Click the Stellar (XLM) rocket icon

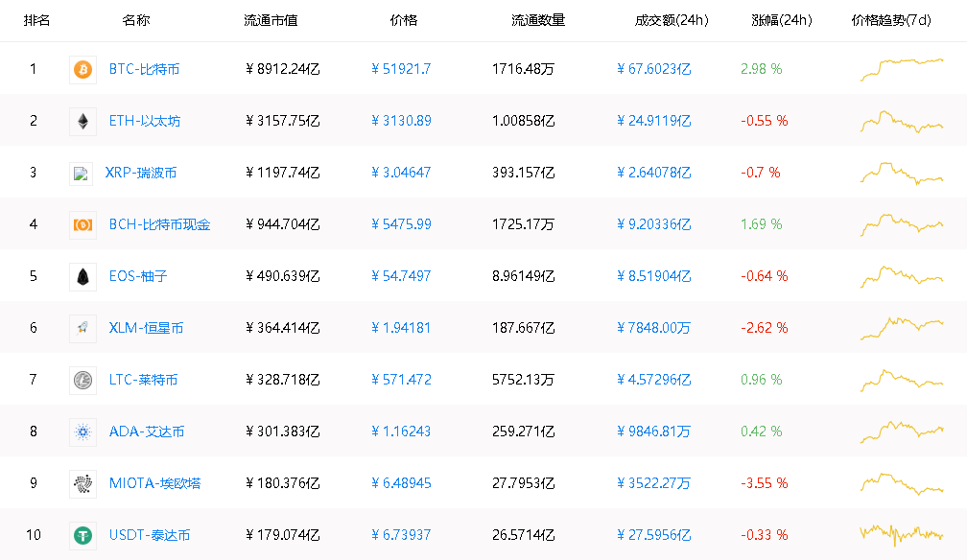pyautogui.click(x=83, y=328)
